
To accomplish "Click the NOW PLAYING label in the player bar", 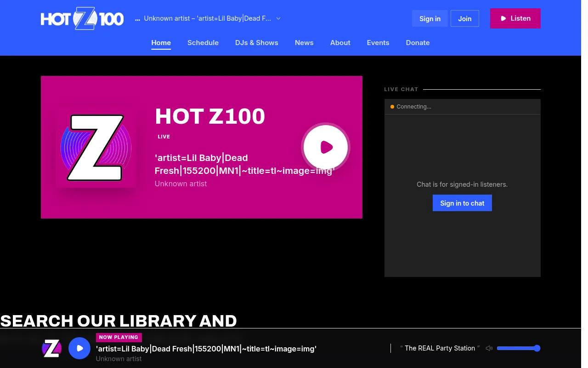I will click(119, 337).
